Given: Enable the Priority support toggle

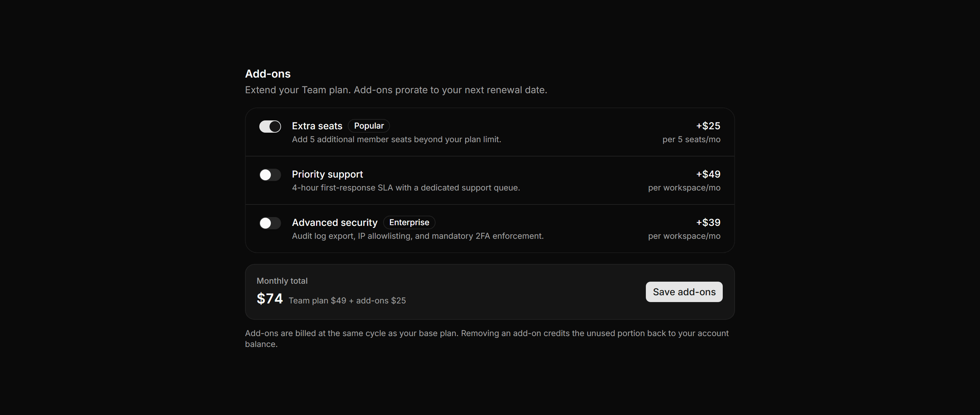Looking at the screenshot, I should (x=270, y=175).
